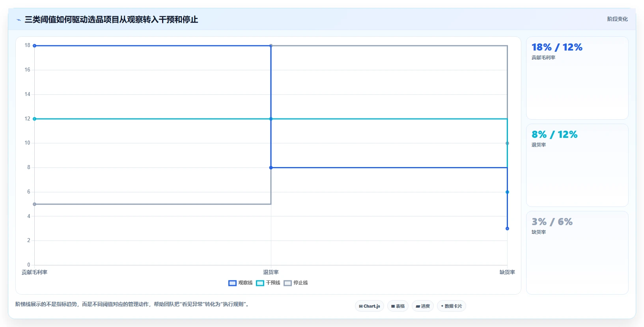Click the gray data point at 10 on 缺货率
This screenshot has width=644, height=327.
[507, 143]
